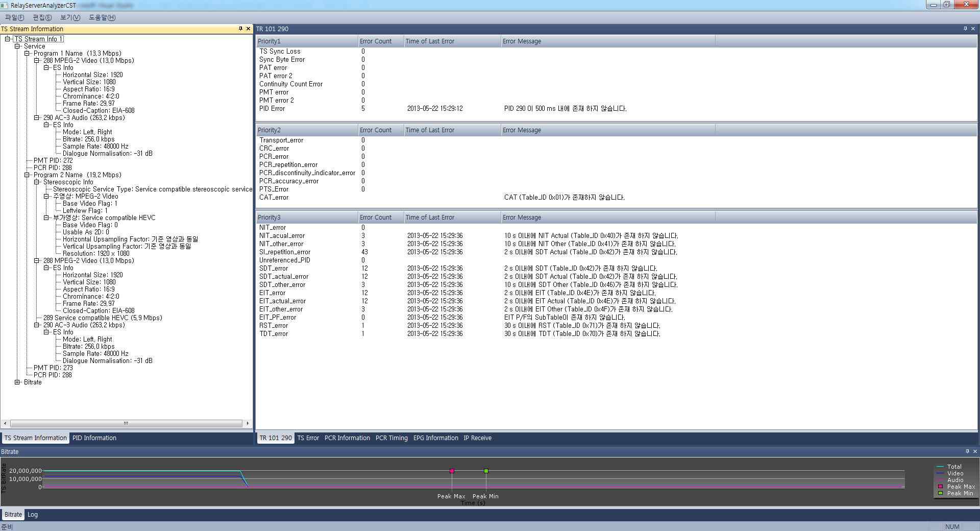Switch to TS Error tab
Viewport: 980px width, 531px height.
pyautogui.click(x=308, y=438)
